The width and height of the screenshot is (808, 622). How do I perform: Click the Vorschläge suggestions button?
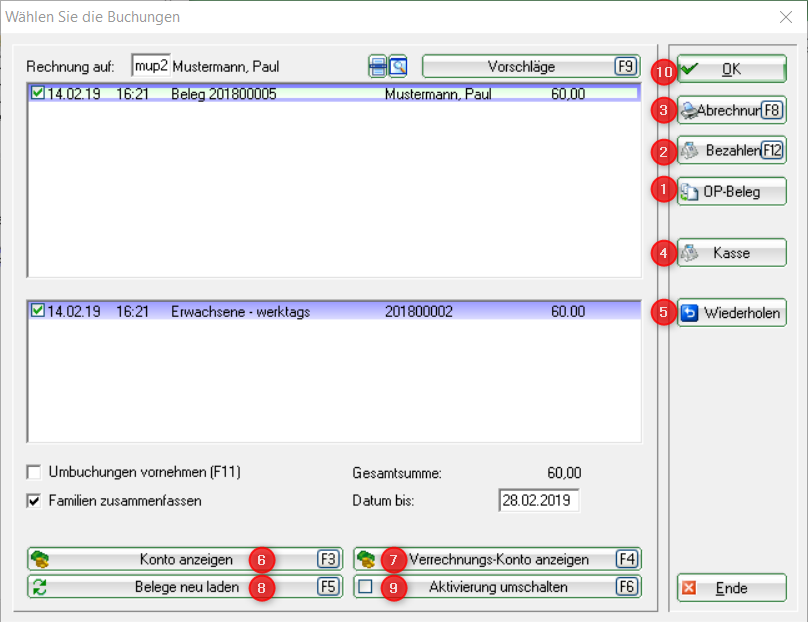pos(530,67)
